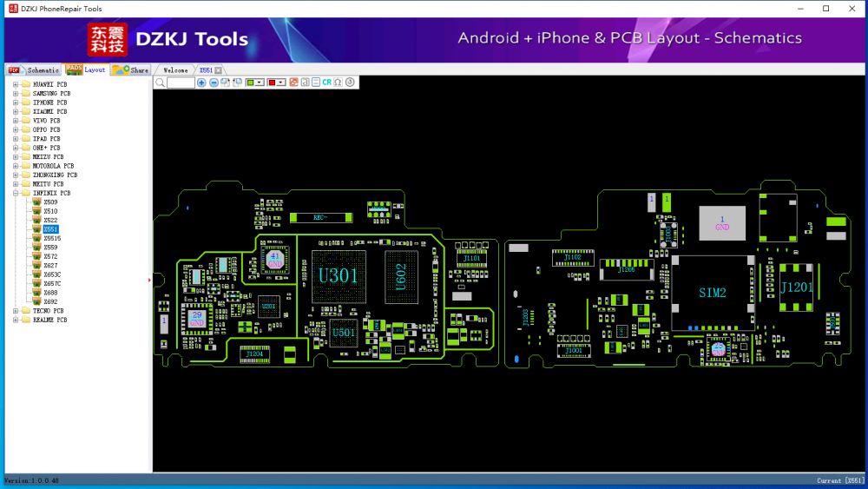Viewport: 868px width, 489px height.
Task: Open the red color dropdown arrow
Action: tap(281, 83)
